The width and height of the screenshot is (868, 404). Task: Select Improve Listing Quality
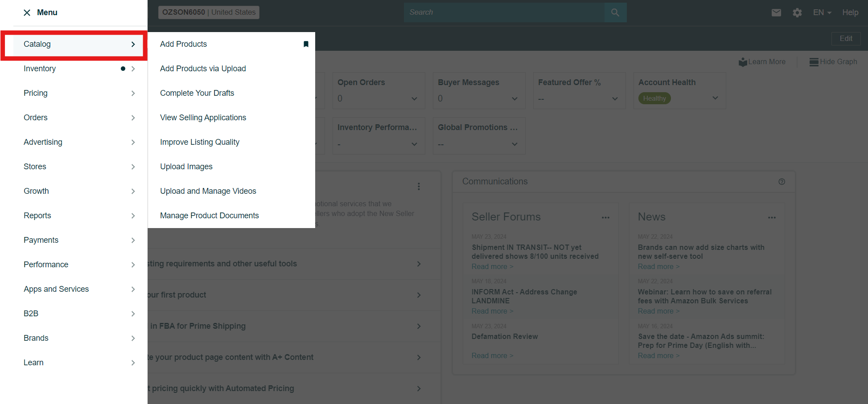[x=200, y=142]
